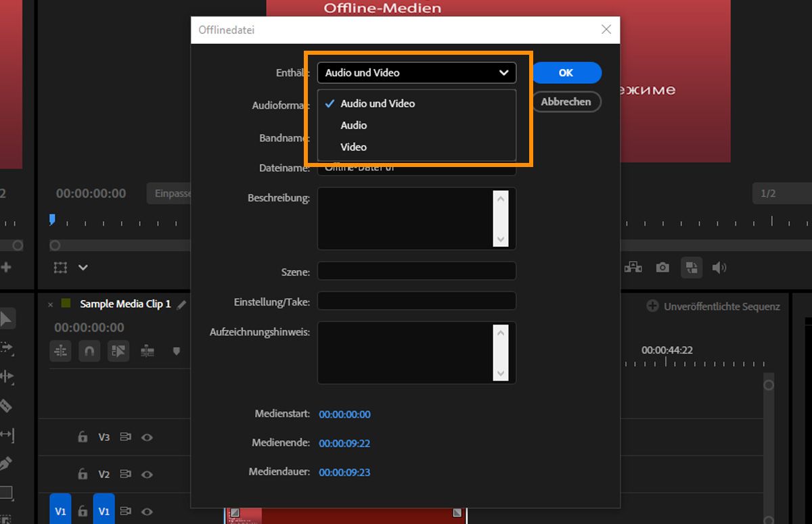This screenshot has height=524, width=812.
Task: Click the blue playhead in monitor ruler
Action: click(51, 220)
